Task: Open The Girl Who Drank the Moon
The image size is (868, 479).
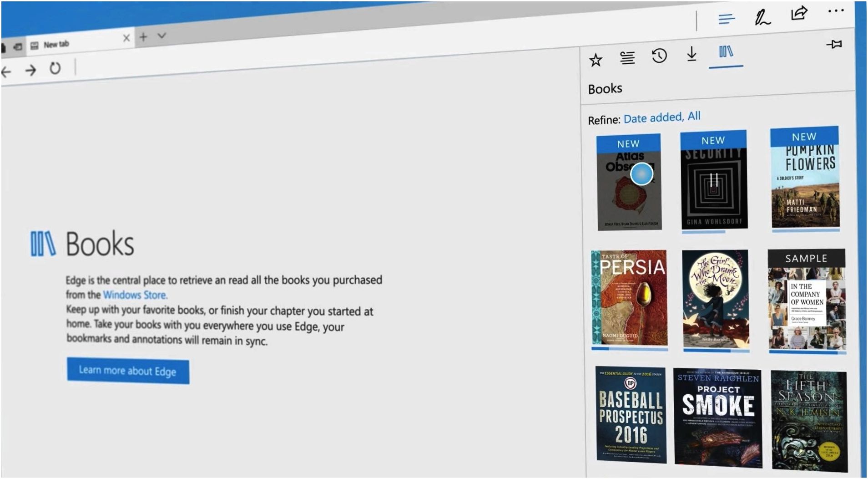Action: [x=715, y=299]
